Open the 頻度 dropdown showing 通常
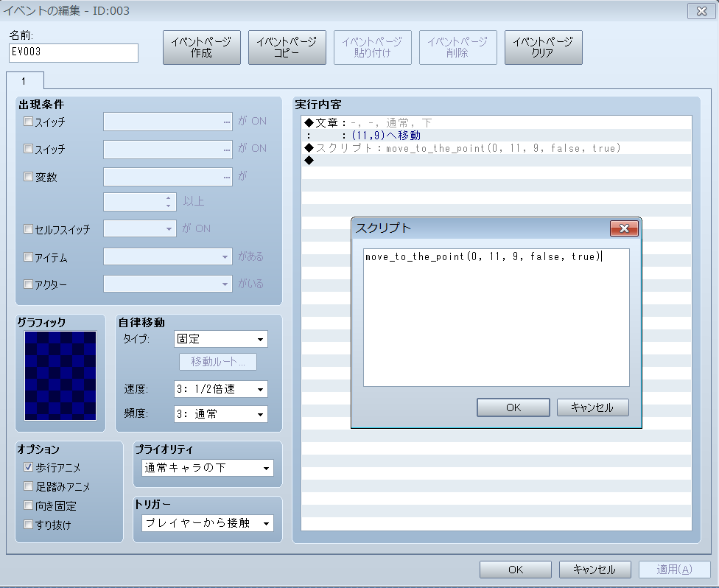 coord(221,414)
